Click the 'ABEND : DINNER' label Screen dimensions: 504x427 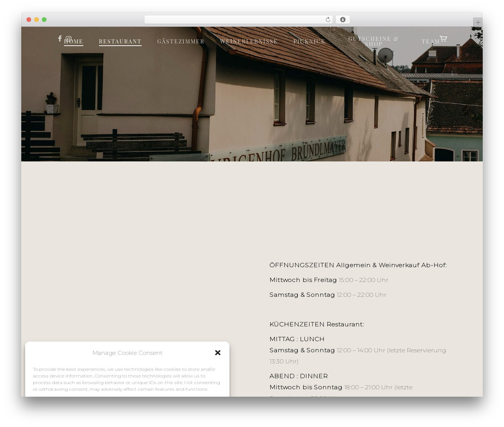coord(299,376)
